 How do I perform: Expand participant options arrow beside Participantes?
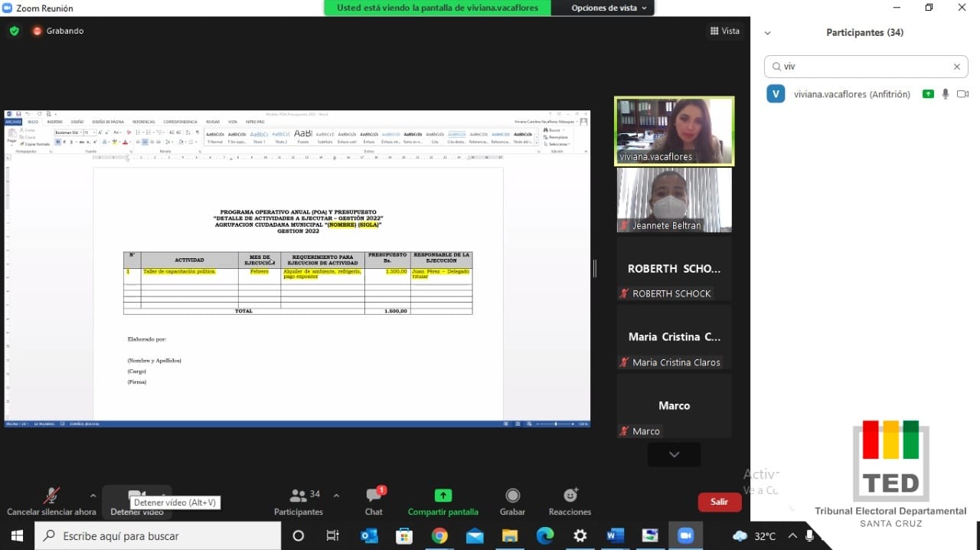click(336, 496)
